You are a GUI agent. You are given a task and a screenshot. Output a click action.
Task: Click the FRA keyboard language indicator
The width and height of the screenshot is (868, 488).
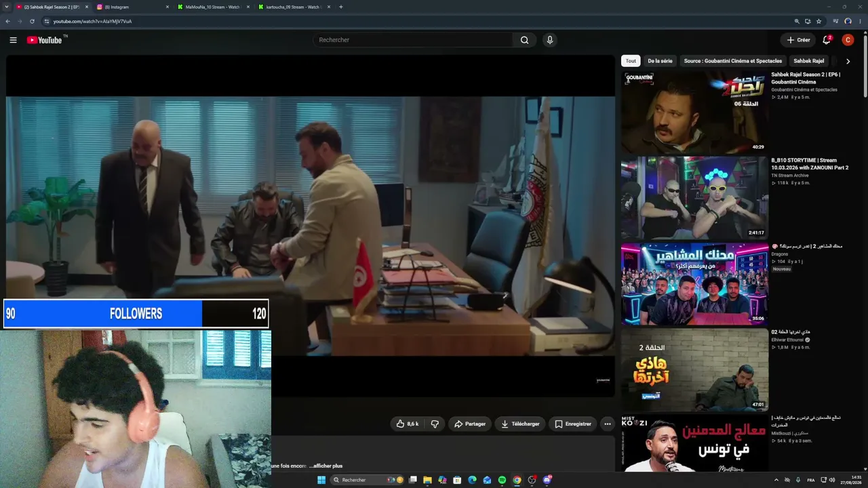pyautogui.click(x=811, y=480)
